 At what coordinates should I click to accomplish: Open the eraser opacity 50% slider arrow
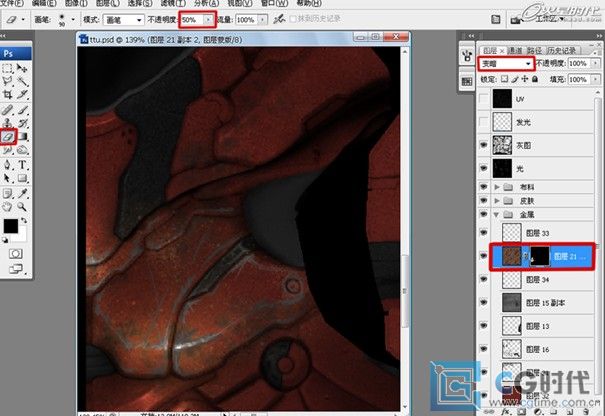tap(208, 19)
